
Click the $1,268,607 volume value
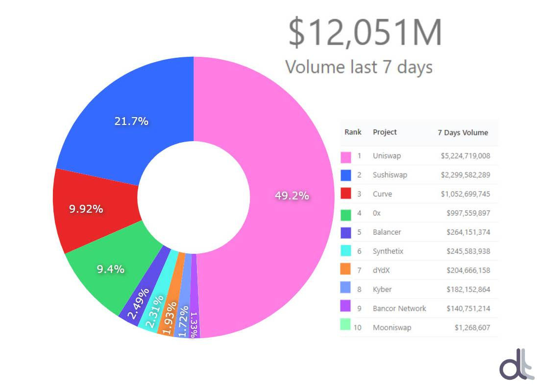472,328
